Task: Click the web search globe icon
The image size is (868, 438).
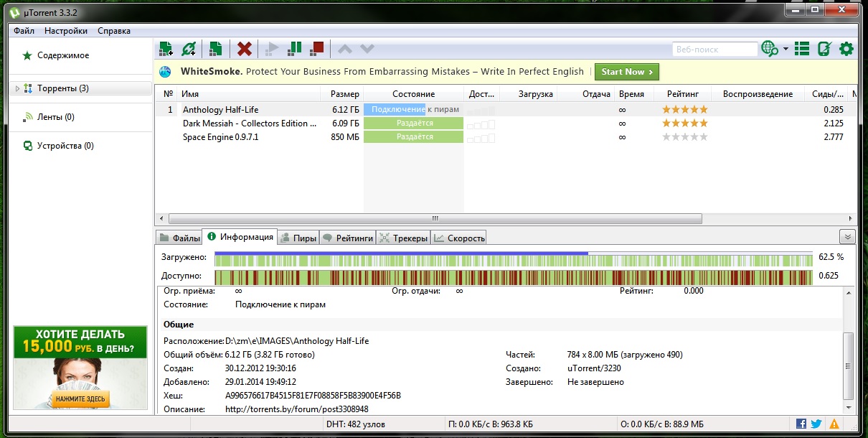Action: click(770, 49)
